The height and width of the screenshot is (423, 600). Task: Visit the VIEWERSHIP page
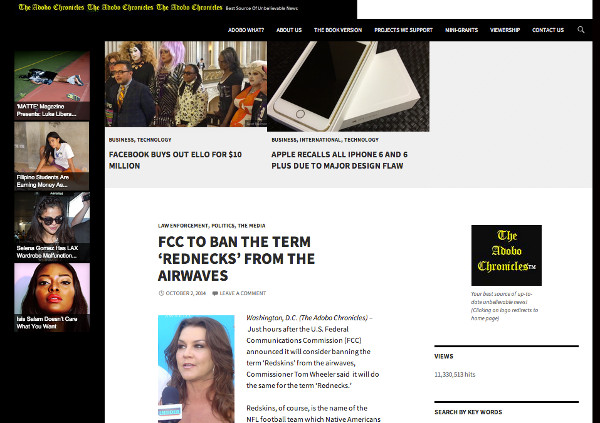[505, 30]
